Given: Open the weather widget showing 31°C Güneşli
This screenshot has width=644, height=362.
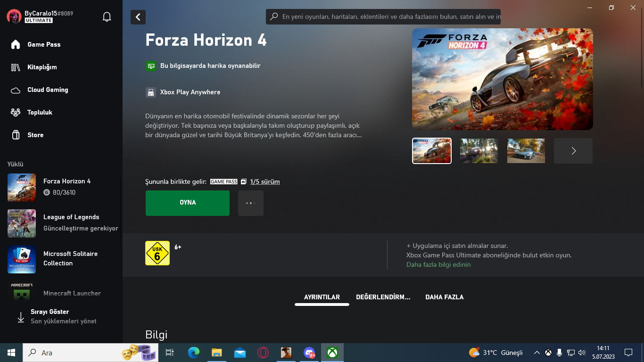Looking at the screenshot, I should pyautogui.click(x=496, y=353).
